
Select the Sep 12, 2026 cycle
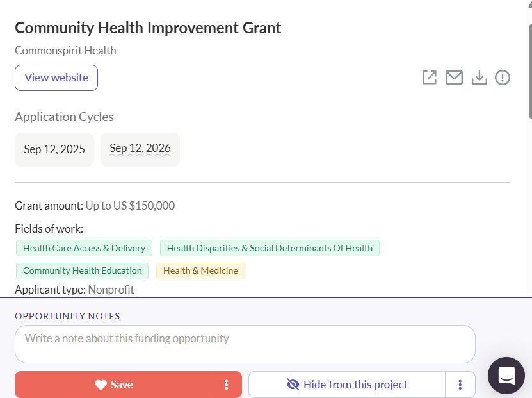(x=140, y=149)
